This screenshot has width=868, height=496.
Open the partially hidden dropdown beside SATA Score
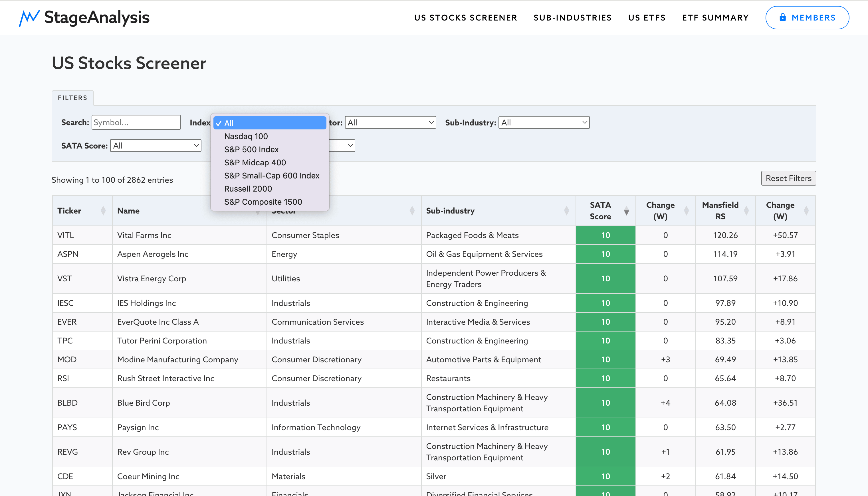click(x=342, y=146)
